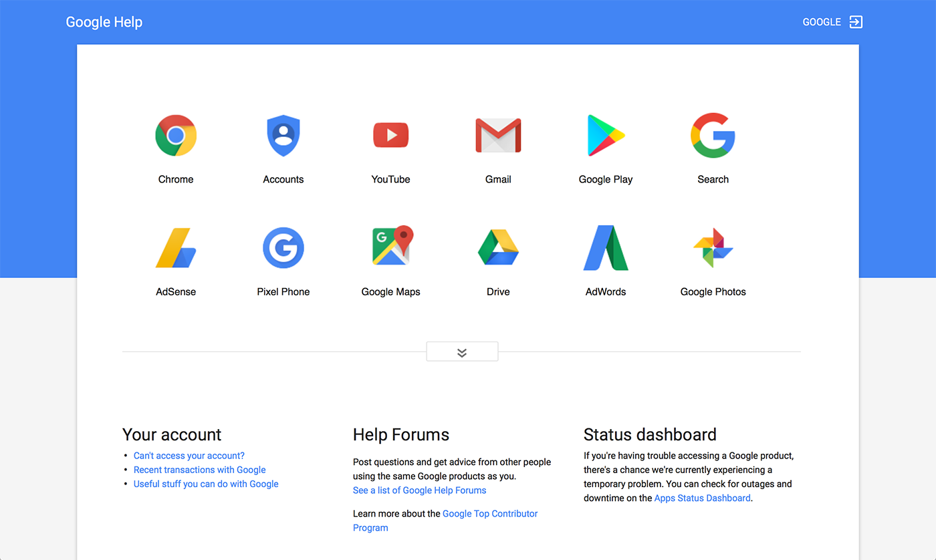Screen dimensions: 936x560
Task: Open Useful stuff you can do with Google
Action: click(206, 484)
